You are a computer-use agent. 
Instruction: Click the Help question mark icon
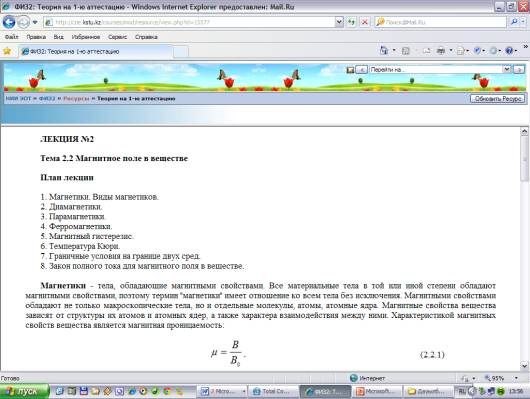tap(509, 51)
